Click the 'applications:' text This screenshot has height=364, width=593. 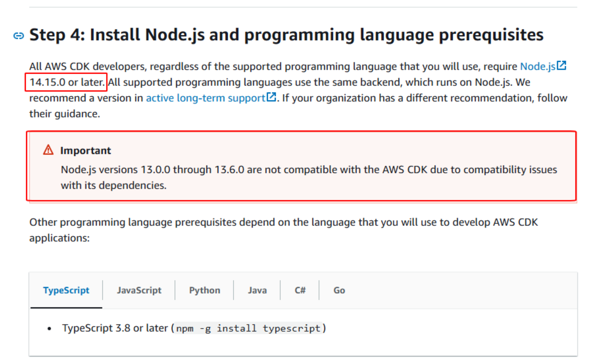[x=59, y=238]
